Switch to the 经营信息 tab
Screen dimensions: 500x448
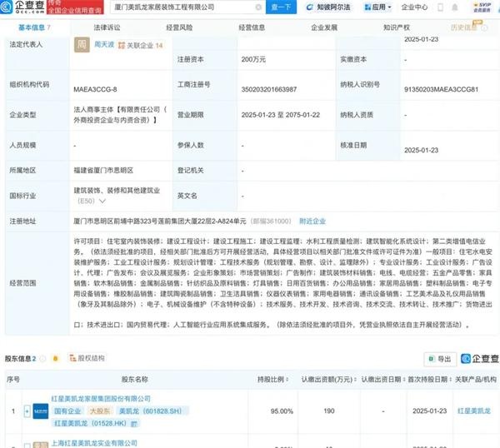(x=252, y=27)
